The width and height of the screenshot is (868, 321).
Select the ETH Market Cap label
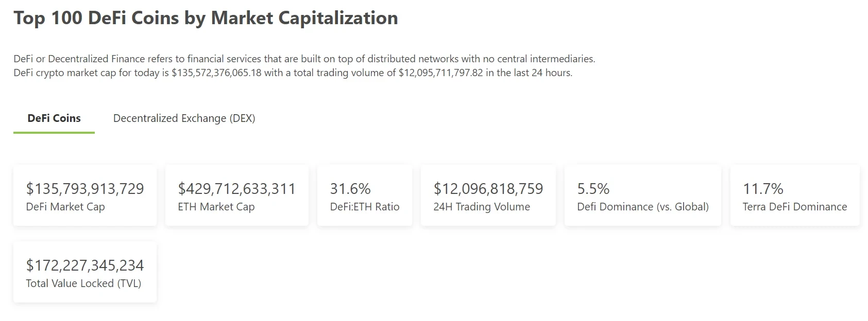coord(216,207)
